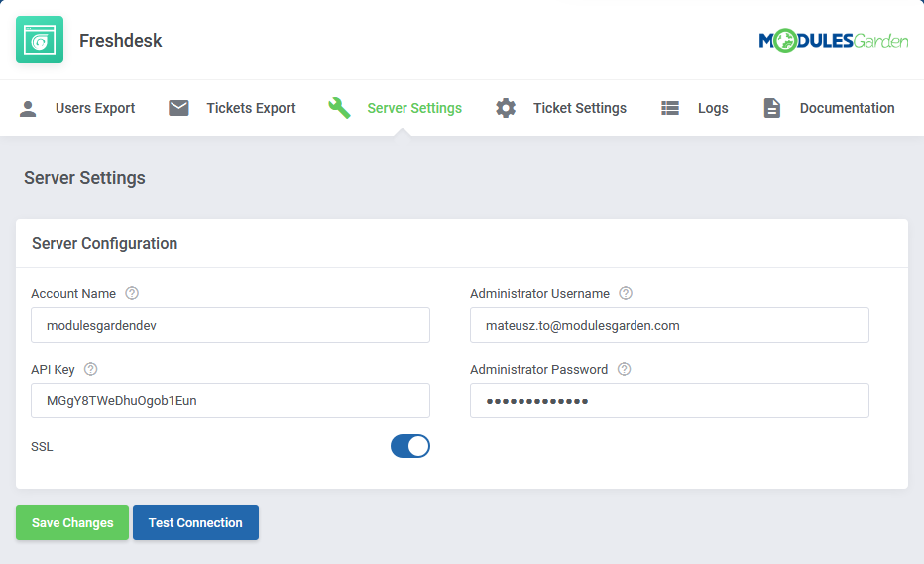Click the Ticket Settings gear icon
The width and height of the screenshot is (924, 564).
pos(506,108)
